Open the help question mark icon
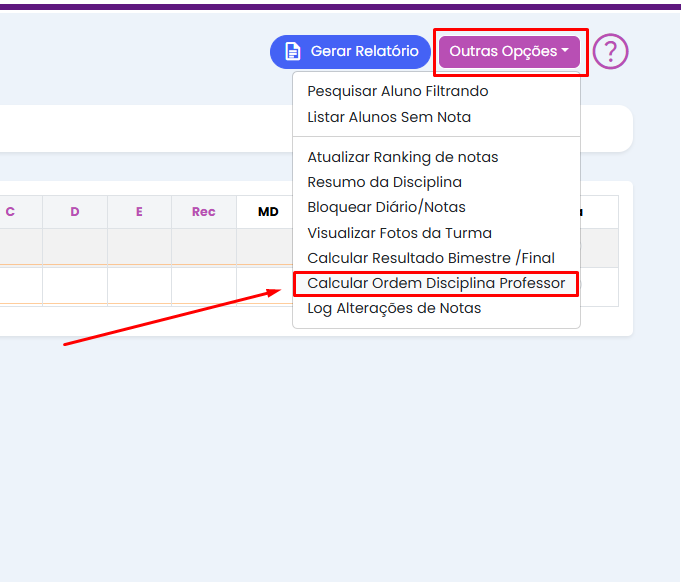This screenshot has width=681, height=582. coord(610,52)
